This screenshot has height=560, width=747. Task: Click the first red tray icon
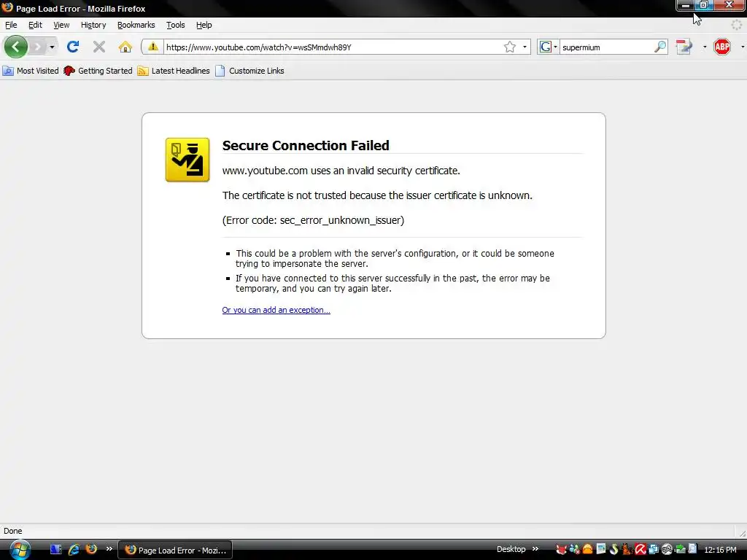pyautogui.click(x=561, y=550)
